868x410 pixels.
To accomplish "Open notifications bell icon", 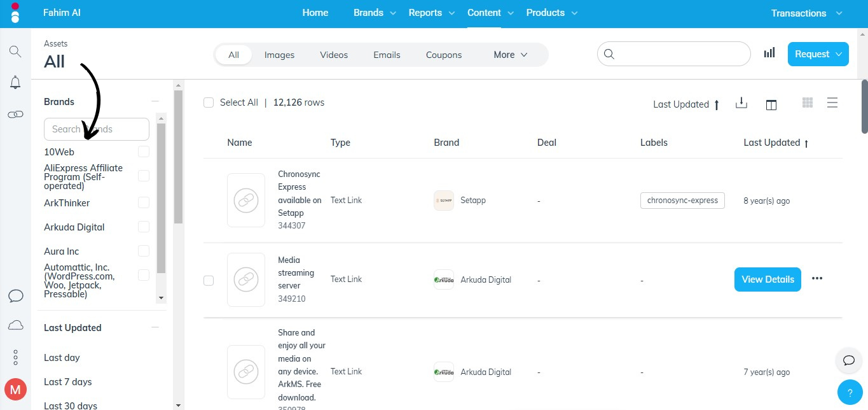I will click(x=15, y=82).
